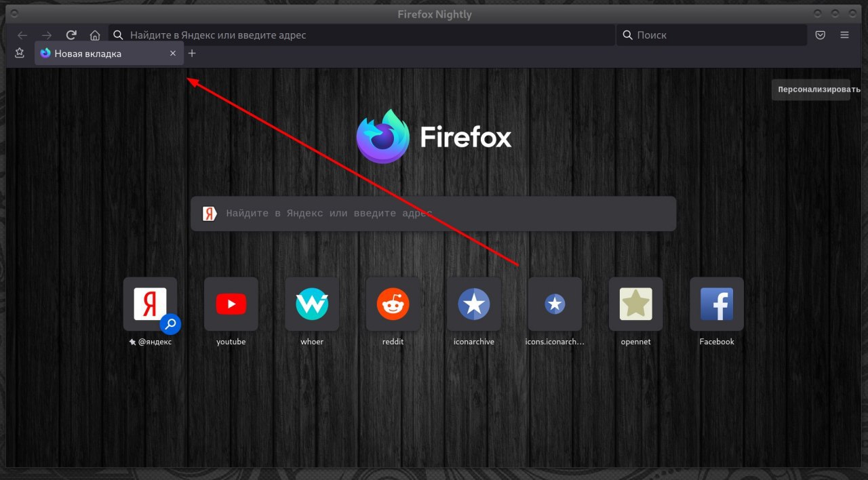Minimize the Firefox Nightly window
The image size is (868, 480).
point(818,14)
